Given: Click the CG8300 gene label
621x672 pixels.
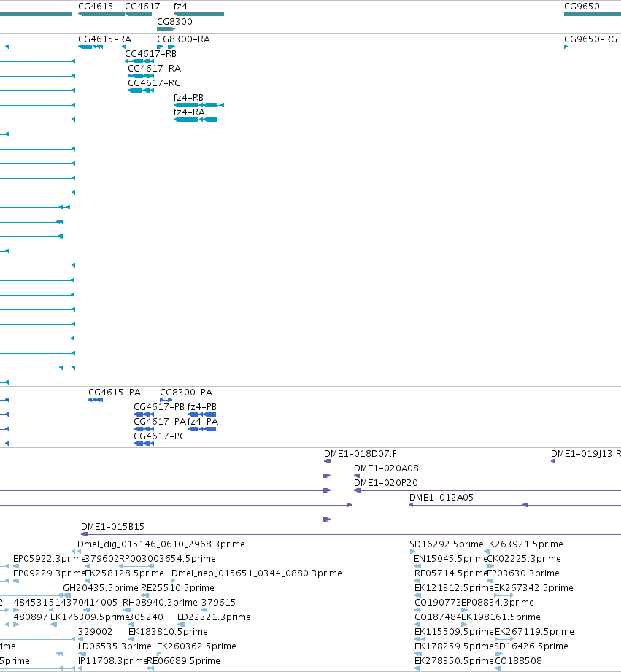Looking at the screenshot, I should point(175,22).
